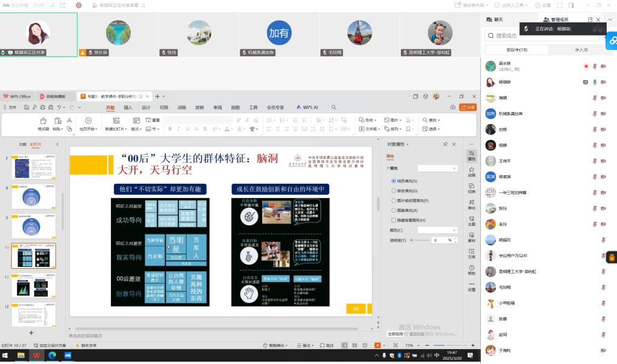Toggle muted mic icon for 王伟平 in member list
This screenshot has width=617, height=364.
(595, 161)
